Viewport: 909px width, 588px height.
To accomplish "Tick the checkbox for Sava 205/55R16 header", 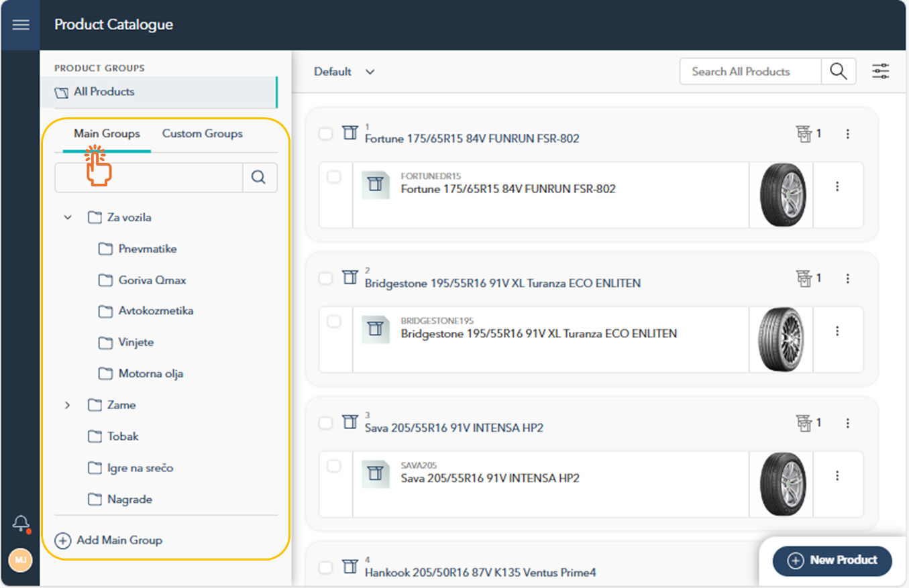I will (x=325, y=423).
